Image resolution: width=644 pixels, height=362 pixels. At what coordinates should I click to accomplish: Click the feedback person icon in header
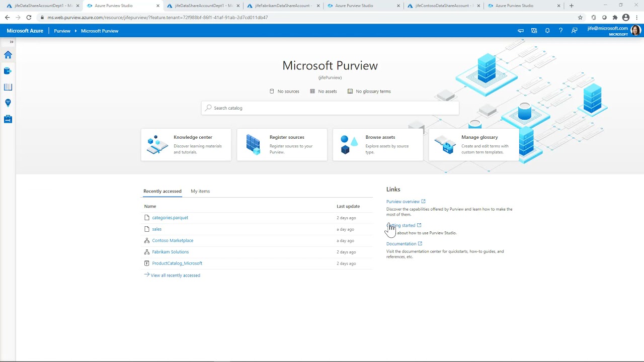pyautogui.click(x=574, y=31)
